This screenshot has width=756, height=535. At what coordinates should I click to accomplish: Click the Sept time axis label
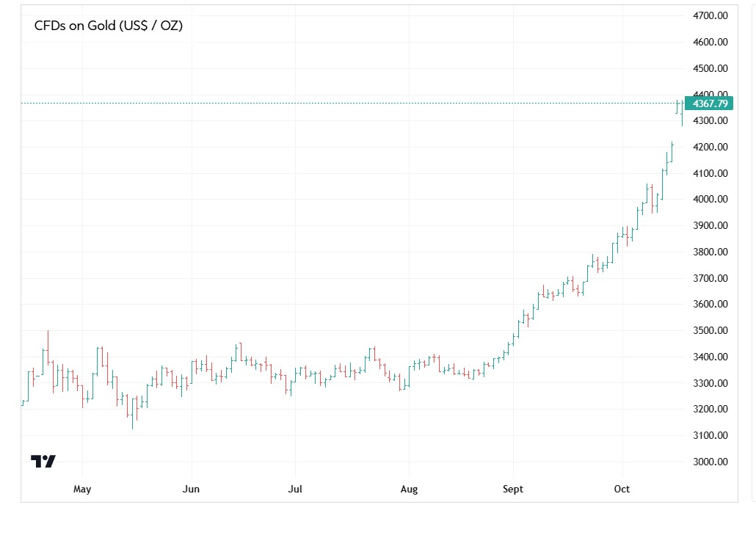pyautogui.click(x=513, y=489)
